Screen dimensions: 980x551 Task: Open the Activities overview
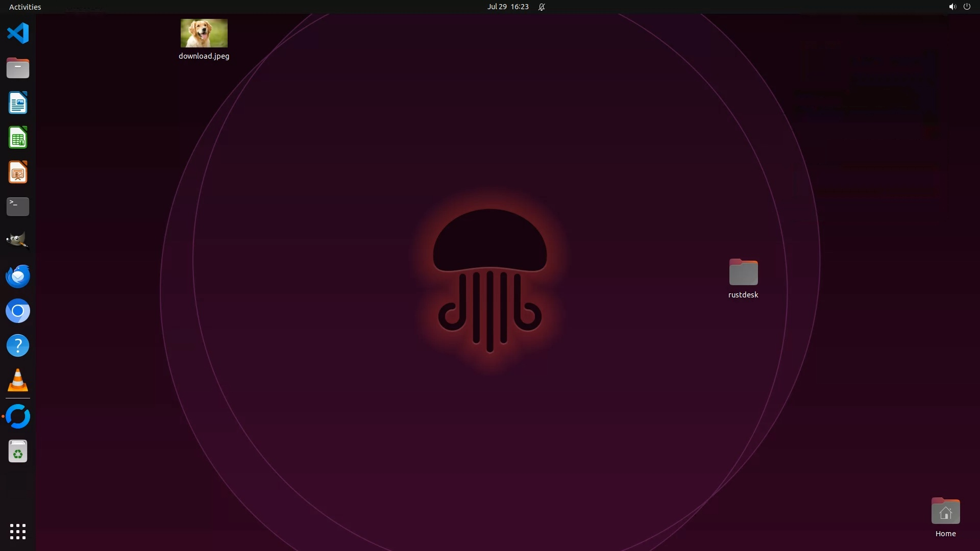click(25, 7)
